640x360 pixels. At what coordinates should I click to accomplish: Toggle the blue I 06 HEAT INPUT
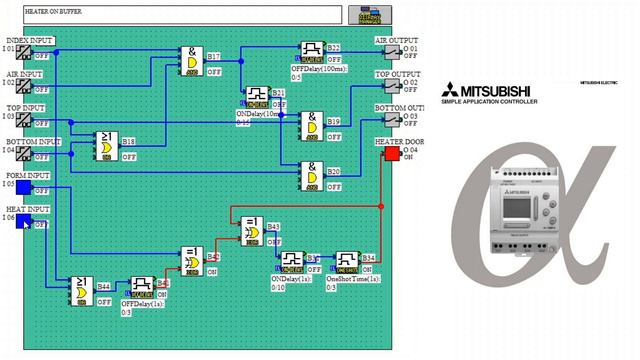[x=24, y=222]
